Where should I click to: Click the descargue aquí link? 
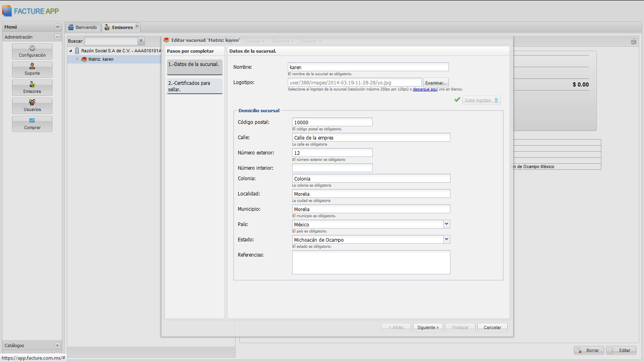coord(425,89)
